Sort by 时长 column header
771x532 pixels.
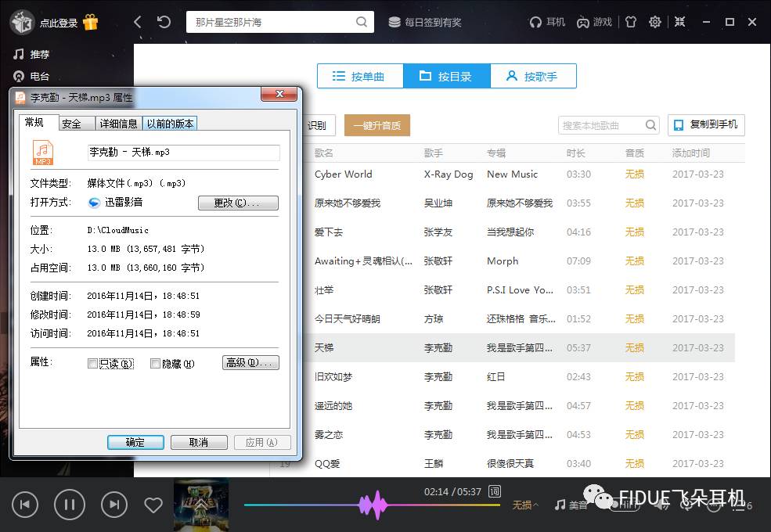[576, 153]
